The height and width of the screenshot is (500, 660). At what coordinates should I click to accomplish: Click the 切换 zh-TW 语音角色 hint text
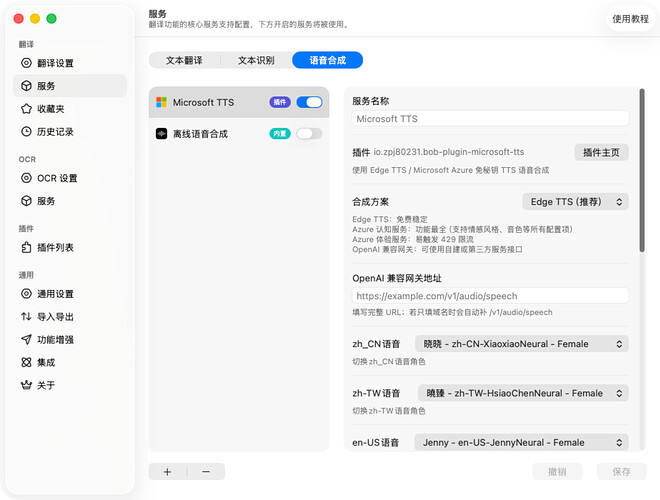(x=389, y=411)
